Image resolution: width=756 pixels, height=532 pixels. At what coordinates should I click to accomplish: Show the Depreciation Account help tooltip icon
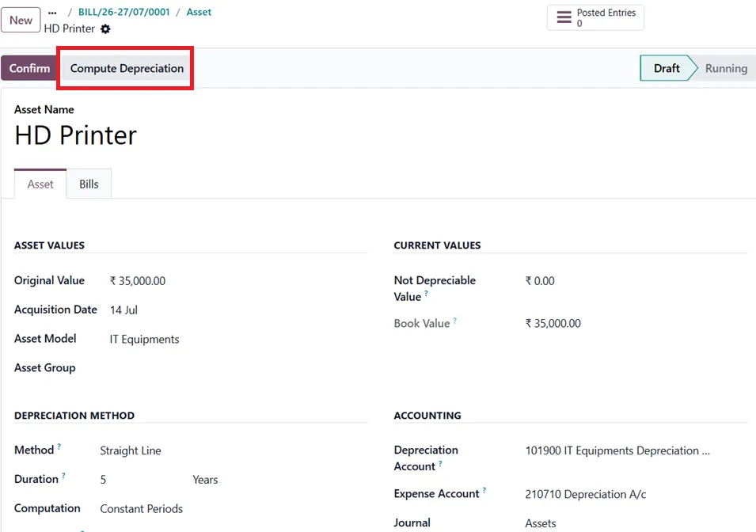click(x=440, y=463)
